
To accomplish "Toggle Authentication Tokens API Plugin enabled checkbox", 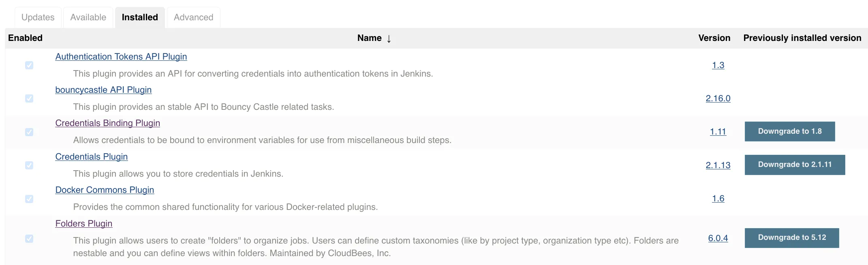I will (x=29, y=65).
